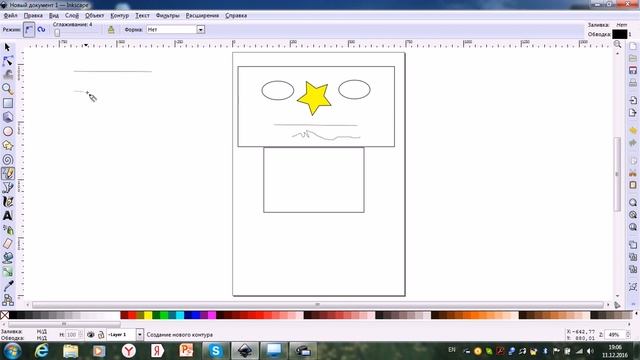Open Skype from taskbar
The width and height of the screenshot is (640, 360).
215,351
